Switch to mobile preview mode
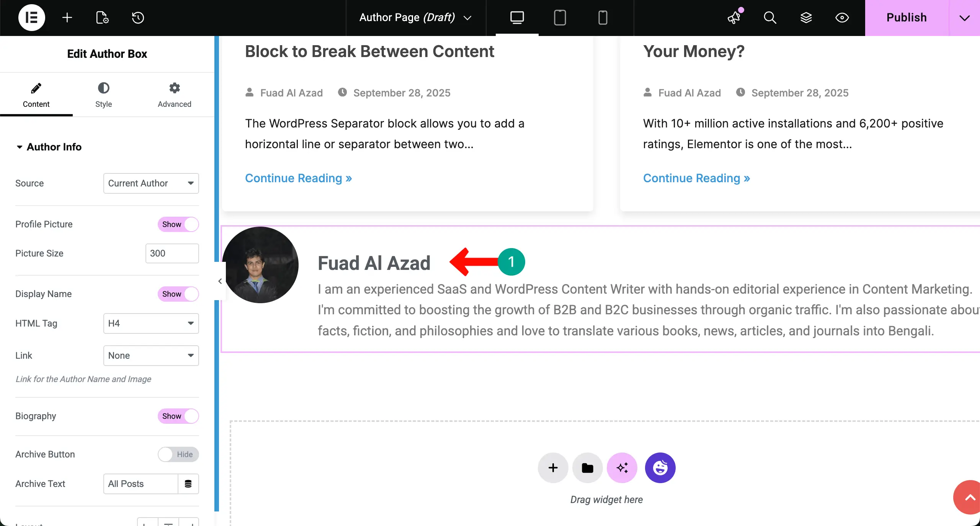The width and height of the screenshot is (980, 526). [x=603, y=18]
